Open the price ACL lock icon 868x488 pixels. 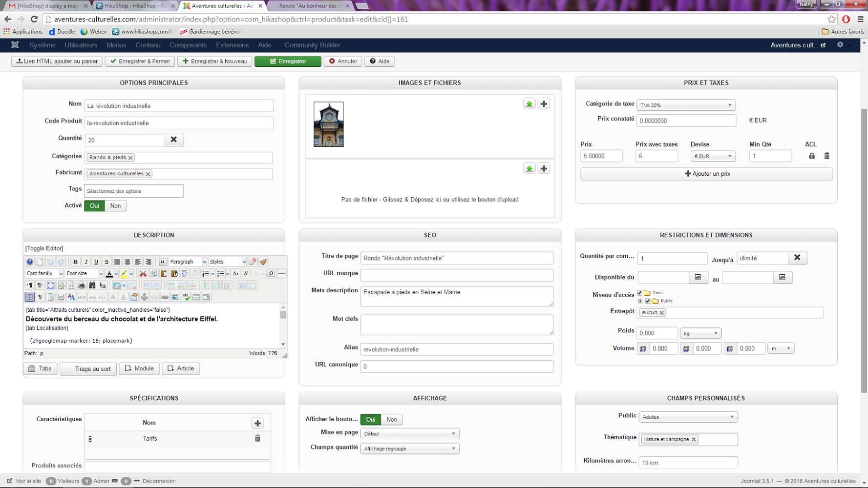812,156
